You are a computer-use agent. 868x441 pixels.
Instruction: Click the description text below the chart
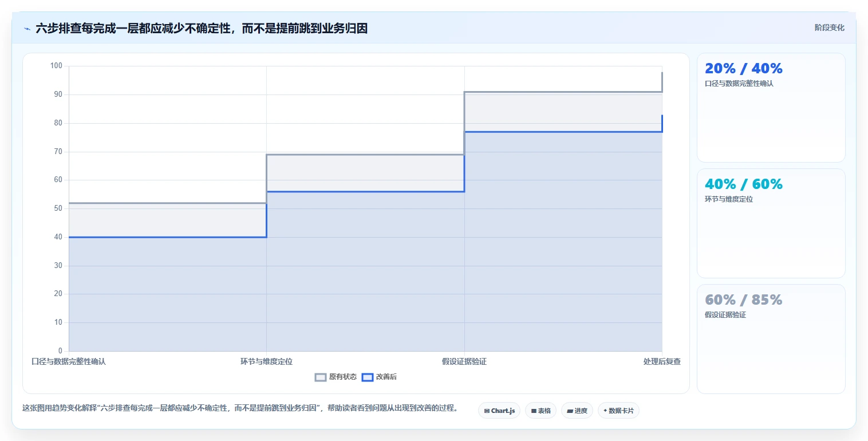[x=240, y=408]
